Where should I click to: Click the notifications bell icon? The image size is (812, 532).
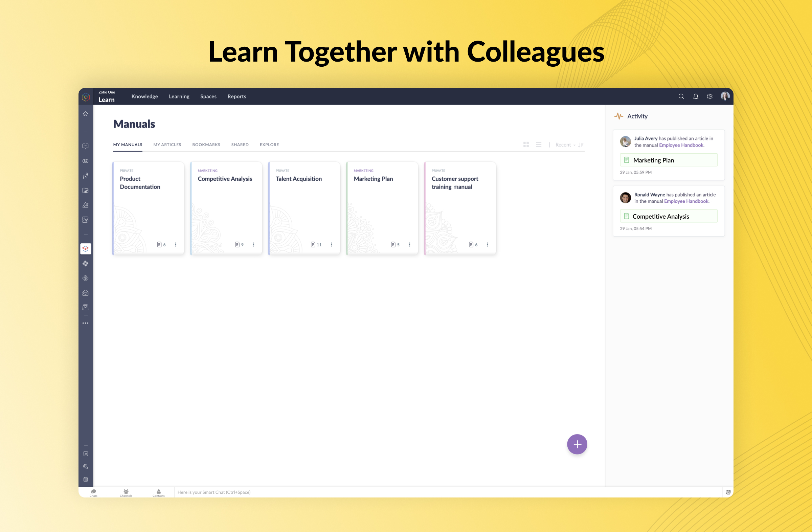pos(695,96)
